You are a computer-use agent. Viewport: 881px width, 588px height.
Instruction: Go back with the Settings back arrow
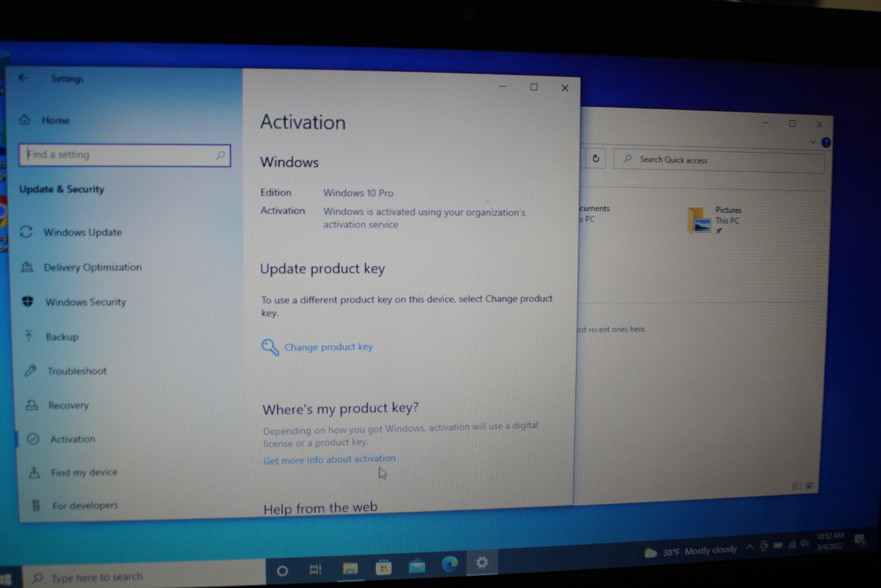click(x=23, y=78)
